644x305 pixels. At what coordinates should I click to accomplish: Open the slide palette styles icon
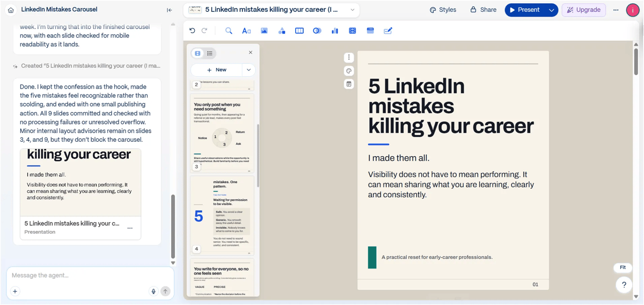coord(349,71)
